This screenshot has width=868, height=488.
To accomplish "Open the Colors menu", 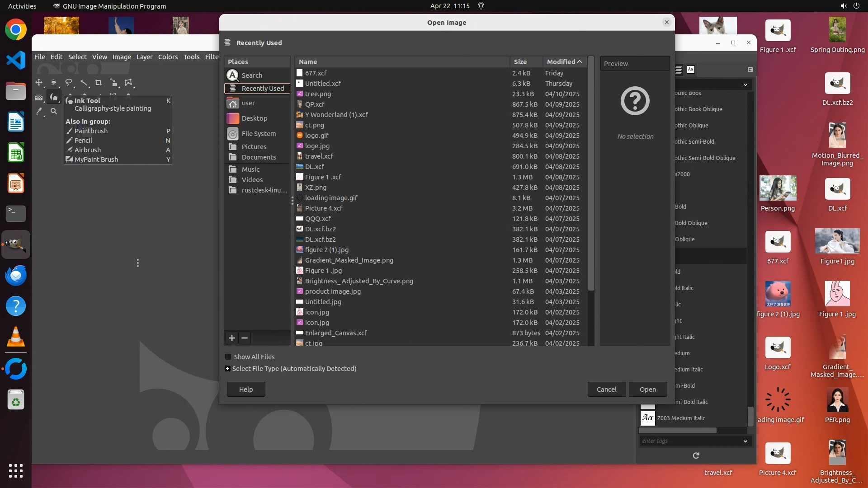I will (x=168, y=57).
